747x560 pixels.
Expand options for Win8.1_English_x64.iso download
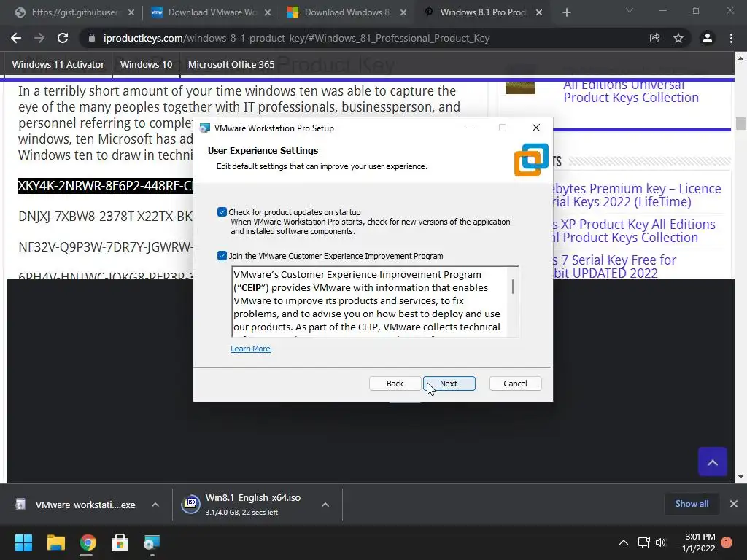[325, 505]
